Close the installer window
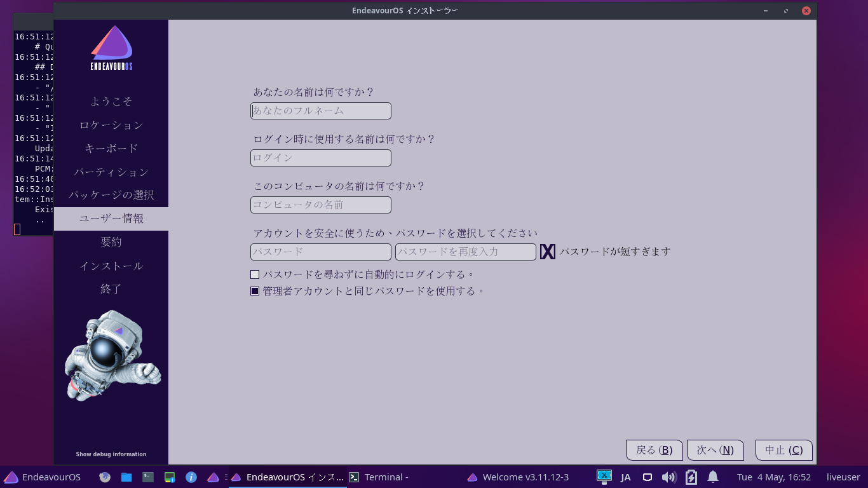This screenshot has width=868, height=488. (806, 11)
